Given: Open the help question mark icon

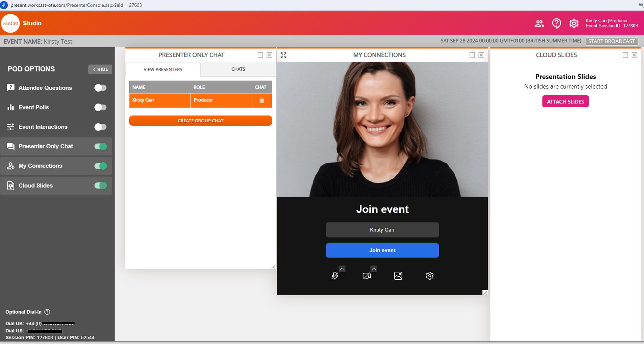Looking at the screenshot, I should point(556,24).
